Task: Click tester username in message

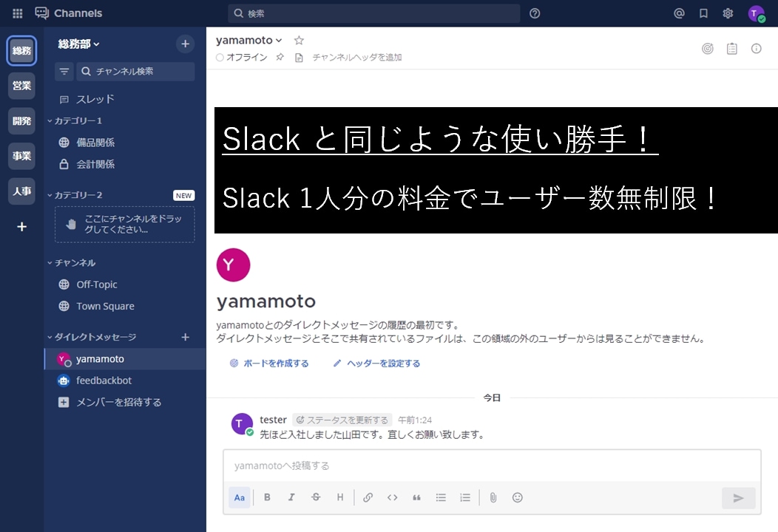Action: coord(273,420)
